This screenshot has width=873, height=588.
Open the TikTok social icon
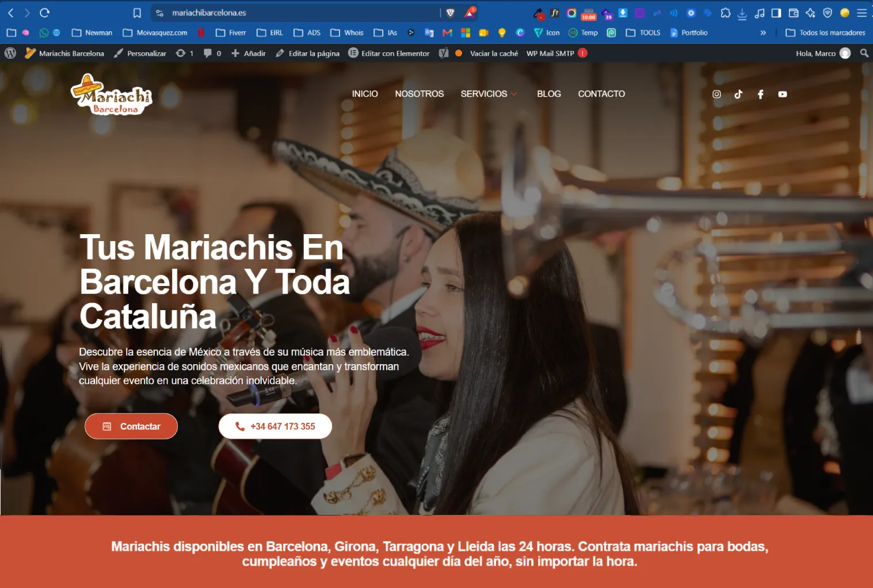click(738, 94)
